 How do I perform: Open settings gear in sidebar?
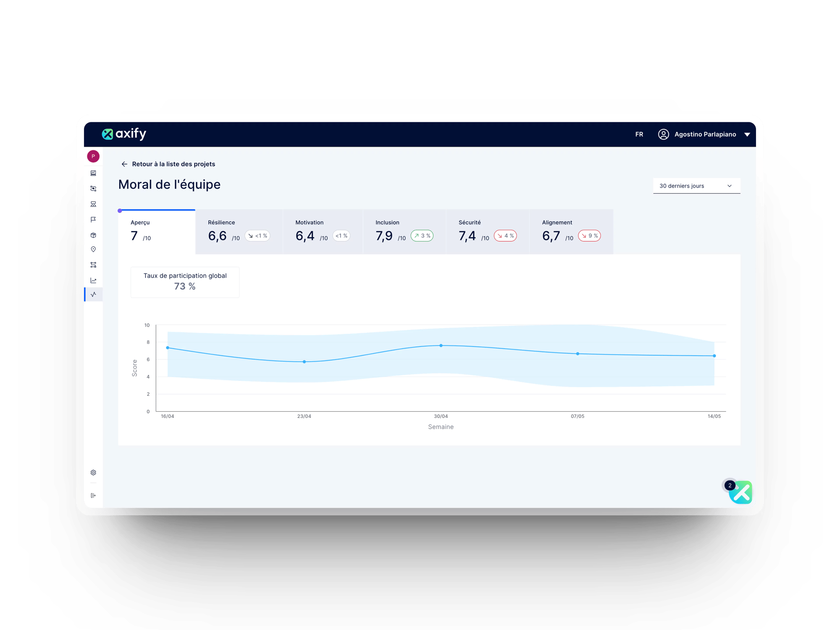point(93,472)
